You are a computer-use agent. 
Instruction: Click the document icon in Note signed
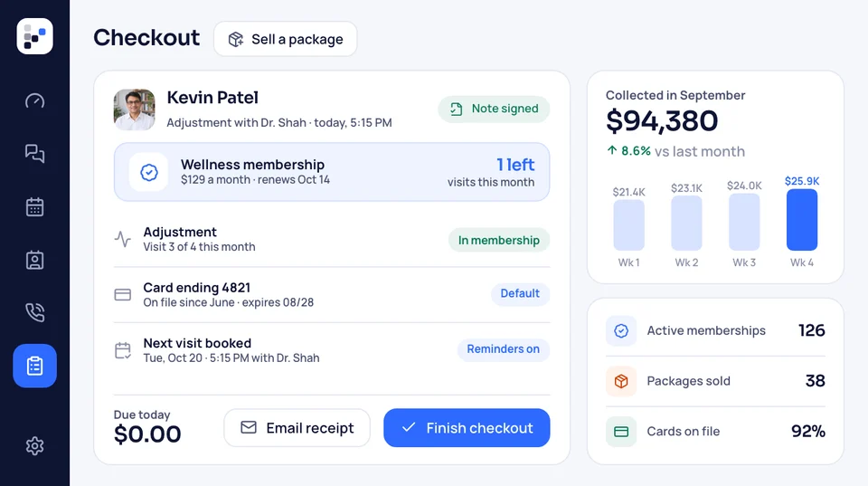456,110
